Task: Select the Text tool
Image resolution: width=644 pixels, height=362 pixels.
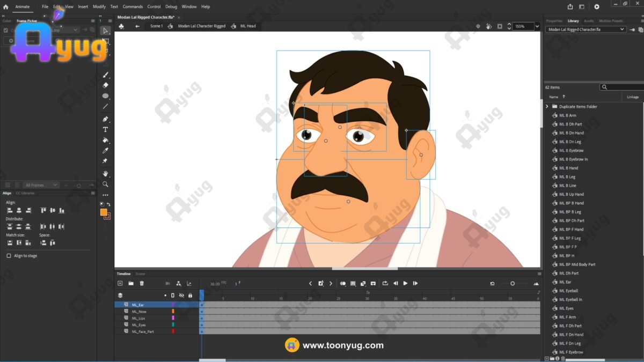Action: click(x=105, y=129)
